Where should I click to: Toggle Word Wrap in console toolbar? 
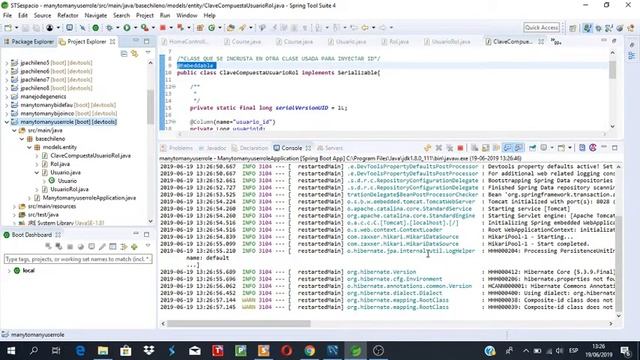click(496, 148)
